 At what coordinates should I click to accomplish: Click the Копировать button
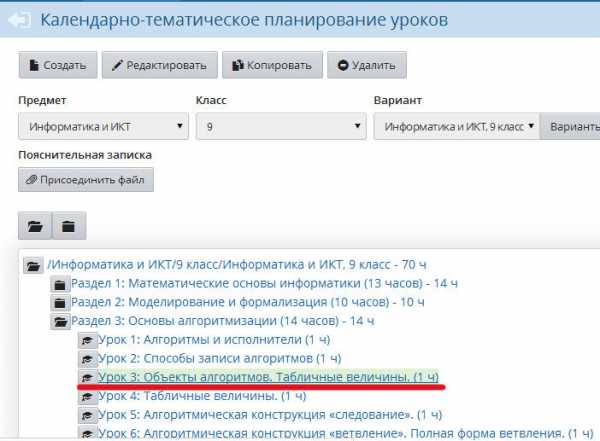coord(272,65)
